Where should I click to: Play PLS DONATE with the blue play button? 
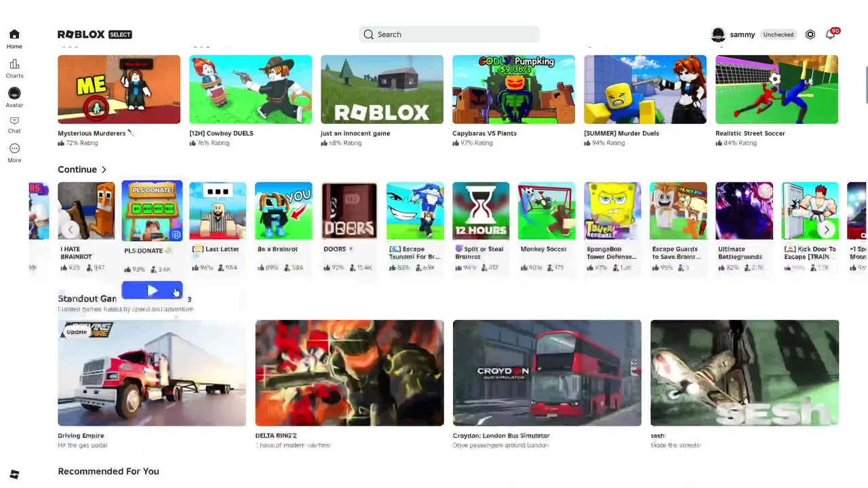click(x=152, y=291)
